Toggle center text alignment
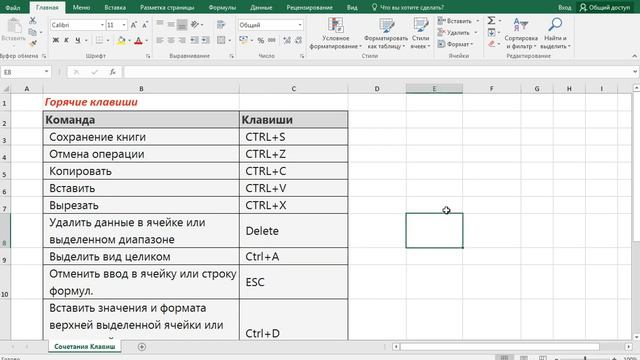 click(171, 40)
